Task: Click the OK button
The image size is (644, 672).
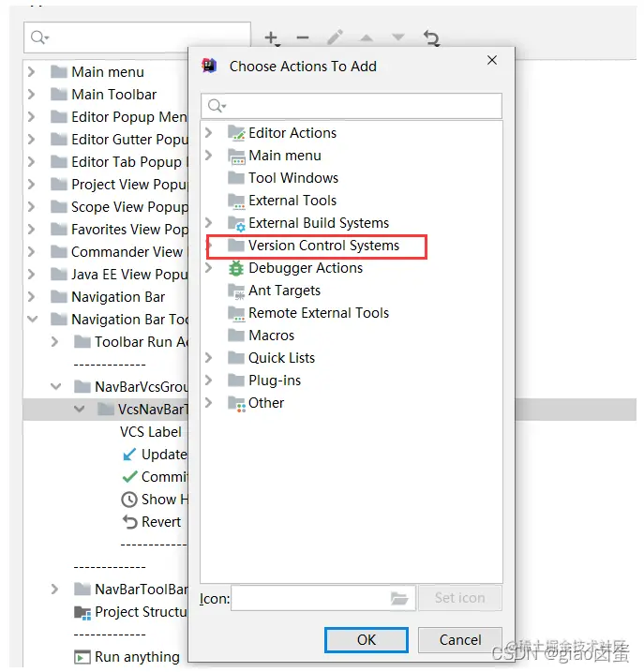Action: point(367,640)
